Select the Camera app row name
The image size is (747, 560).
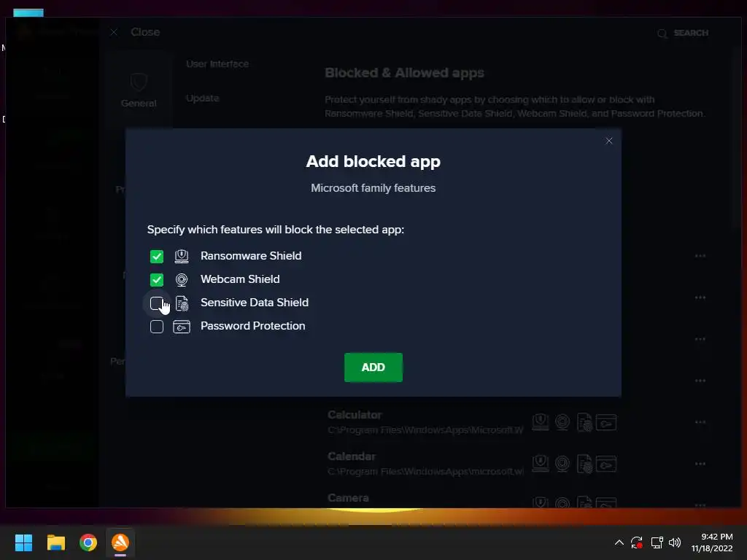pyautogui.click(x=348, y=498)
